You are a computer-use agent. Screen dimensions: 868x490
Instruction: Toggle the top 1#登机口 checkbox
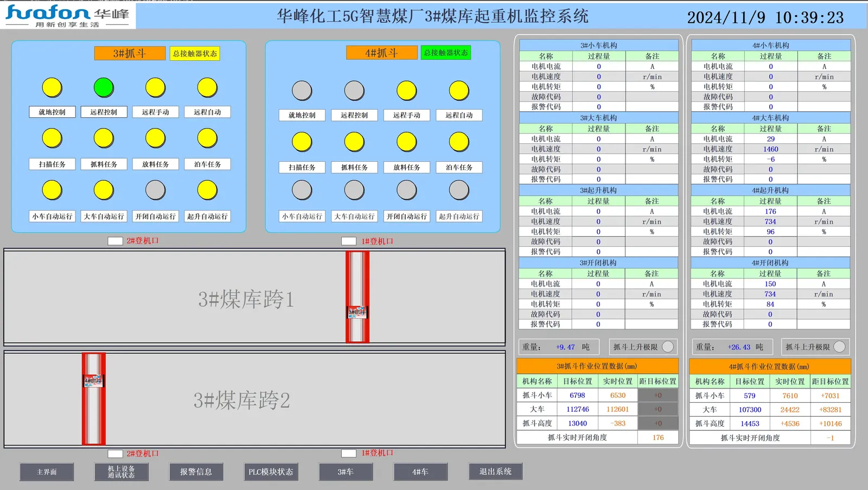click(x=349, y=241)
